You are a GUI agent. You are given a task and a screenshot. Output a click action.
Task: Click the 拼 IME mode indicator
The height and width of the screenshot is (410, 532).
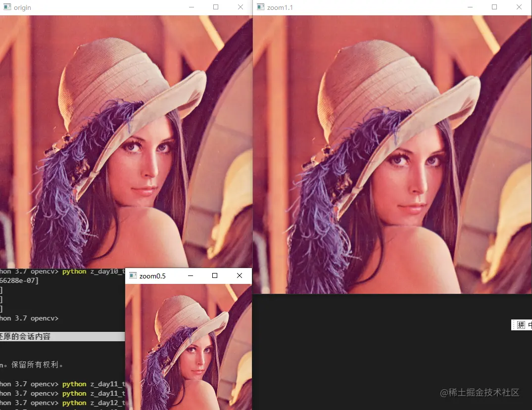pos(521,325)
